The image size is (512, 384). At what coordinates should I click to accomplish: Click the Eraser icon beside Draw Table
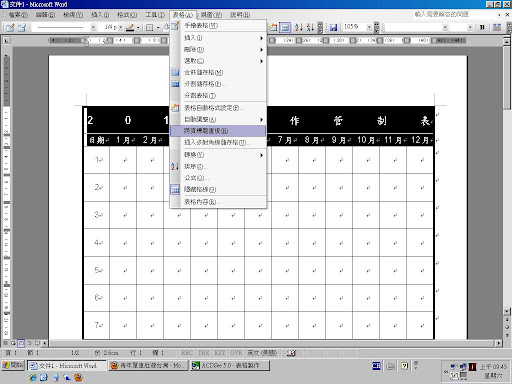[22, 28]
